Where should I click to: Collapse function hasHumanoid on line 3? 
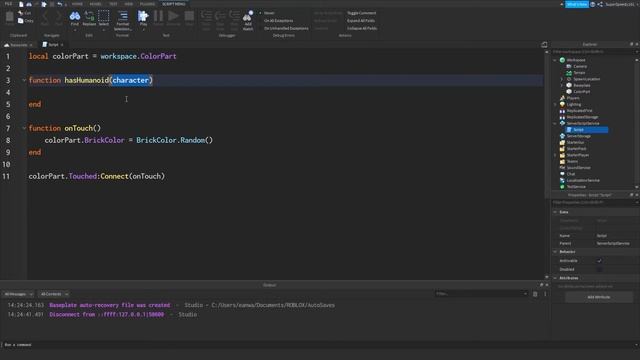coord(24,80)
